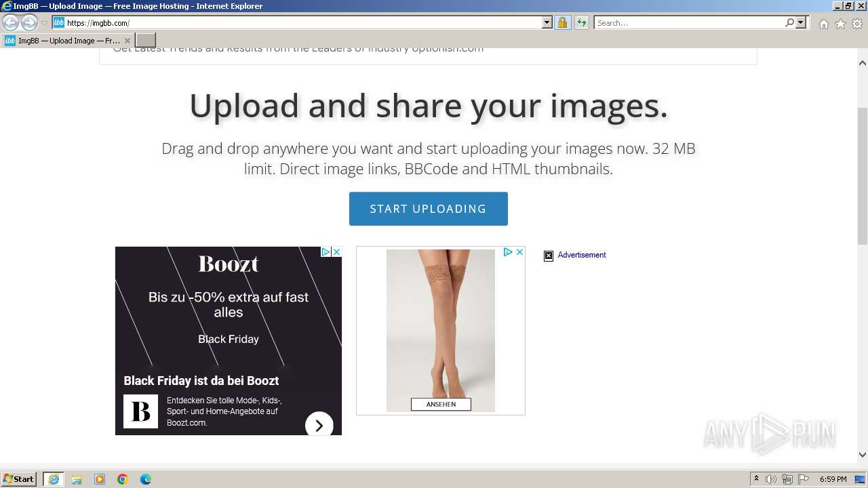
Task: Click the 6:59 PM clock
Action: click(833, 479)
